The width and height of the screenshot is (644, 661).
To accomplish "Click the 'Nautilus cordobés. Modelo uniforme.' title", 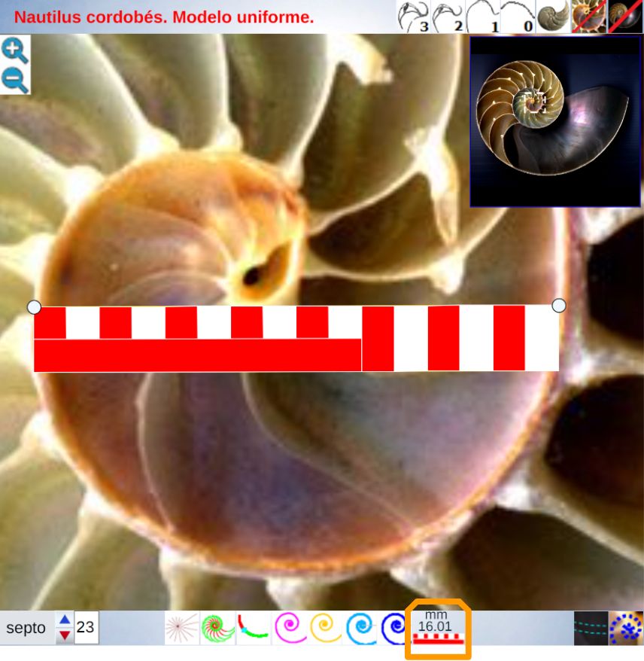I will tap(164, 17).
